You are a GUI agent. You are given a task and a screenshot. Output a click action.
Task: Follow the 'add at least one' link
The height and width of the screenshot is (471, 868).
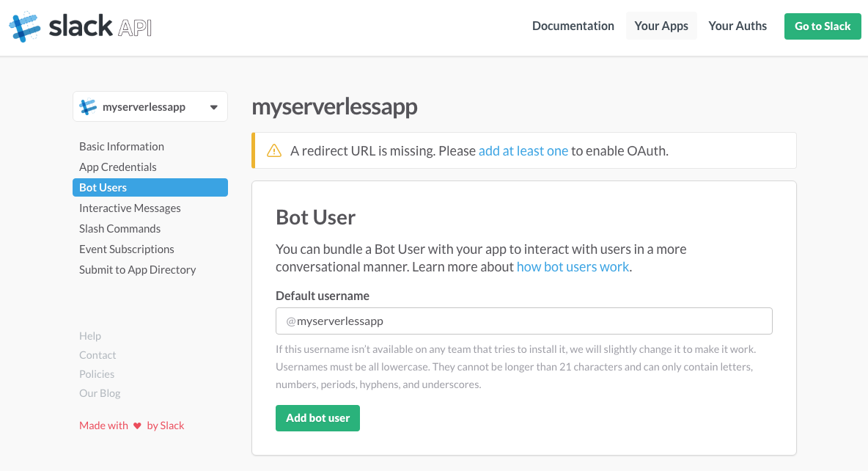click(x=523, y=150)
